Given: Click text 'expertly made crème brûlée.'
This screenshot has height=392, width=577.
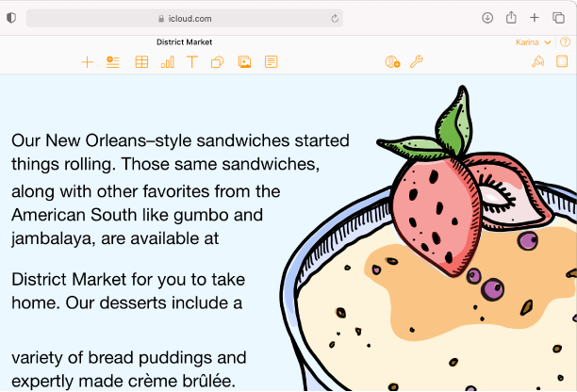Looking at the screenshot, I should 124,382.
